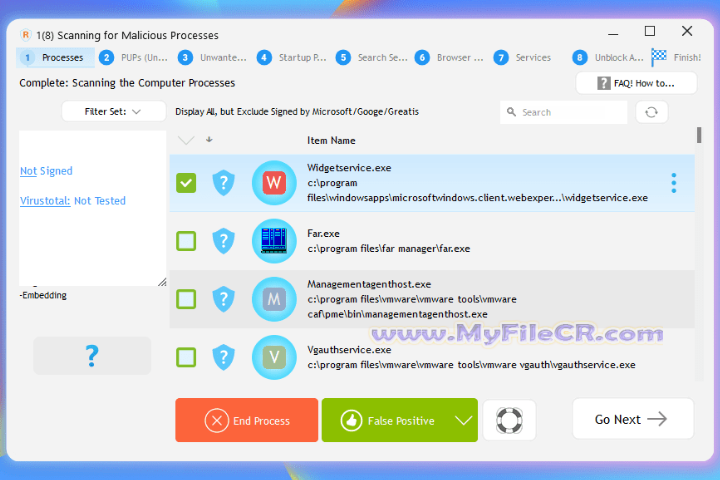The height and width of the screenshot is (480, 720).
Task: Click the M Managementagenthost app icon
Action: tap(274, 299)
